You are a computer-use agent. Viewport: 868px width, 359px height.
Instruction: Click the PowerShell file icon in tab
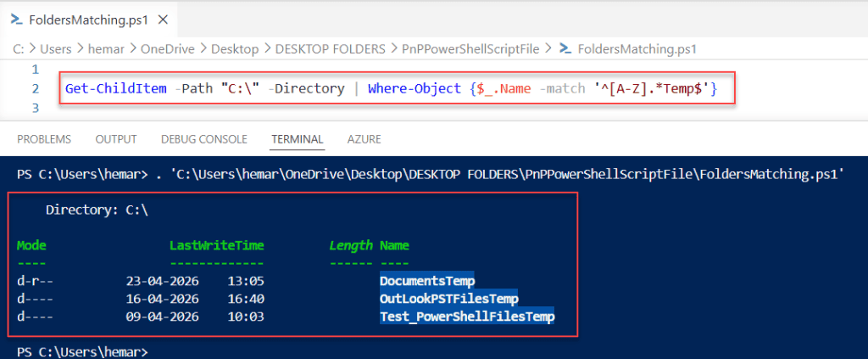[x=19, y=20]
